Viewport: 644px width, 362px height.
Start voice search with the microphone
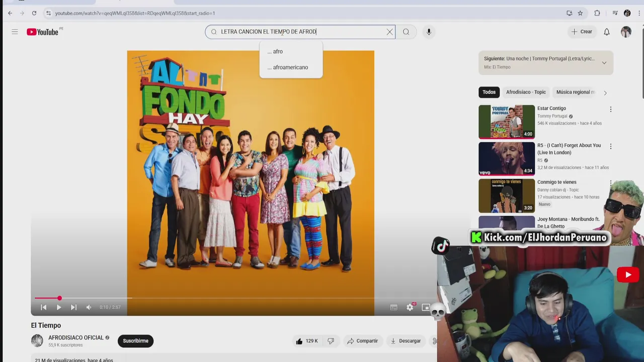[x=429, y=32]
